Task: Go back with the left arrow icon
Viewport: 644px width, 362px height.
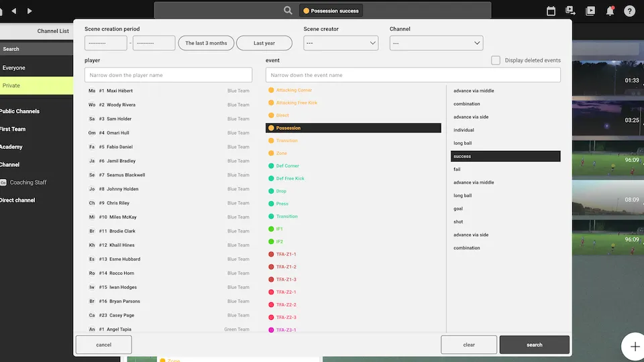Action: coord(14,11)
